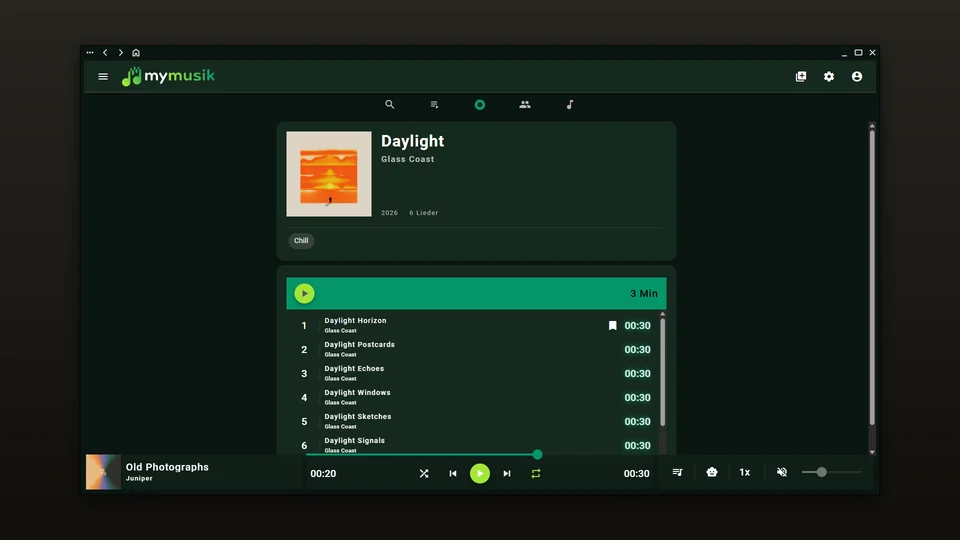Toggle shuffle mode

(424, 473)
